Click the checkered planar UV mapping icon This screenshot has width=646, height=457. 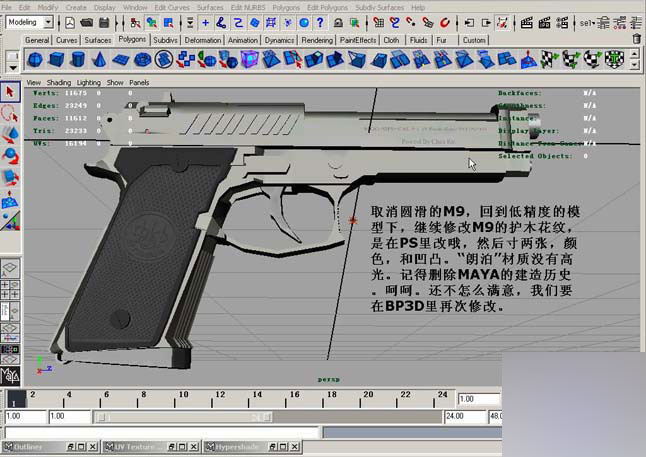click(550, 60)
